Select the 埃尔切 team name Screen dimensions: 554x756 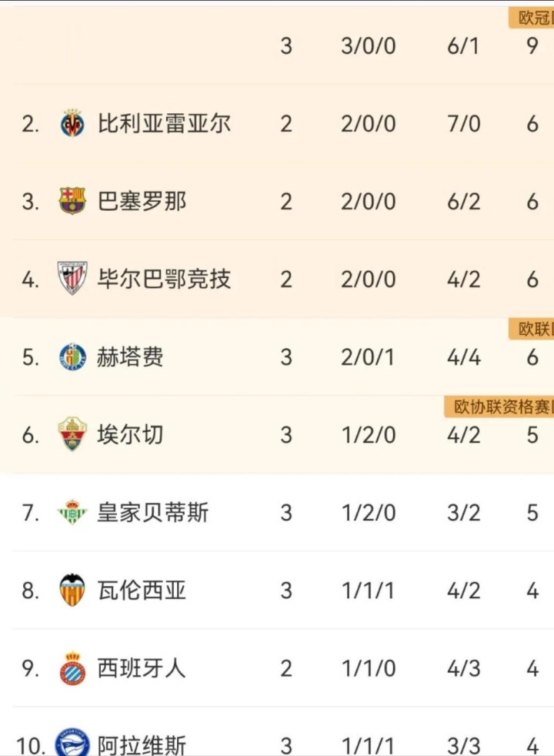pyautogui.click(x=130, y=435)
